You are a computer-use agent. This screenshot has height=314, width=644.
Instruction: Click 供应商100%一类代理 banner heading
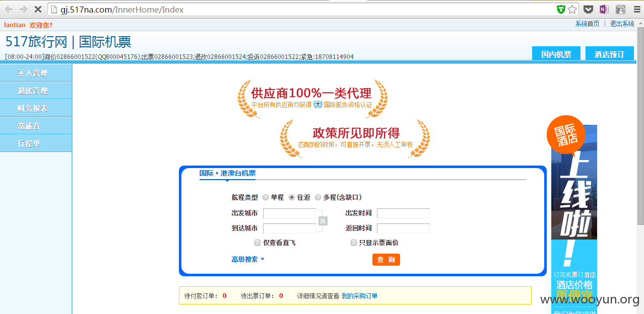[x=311, y=93]
